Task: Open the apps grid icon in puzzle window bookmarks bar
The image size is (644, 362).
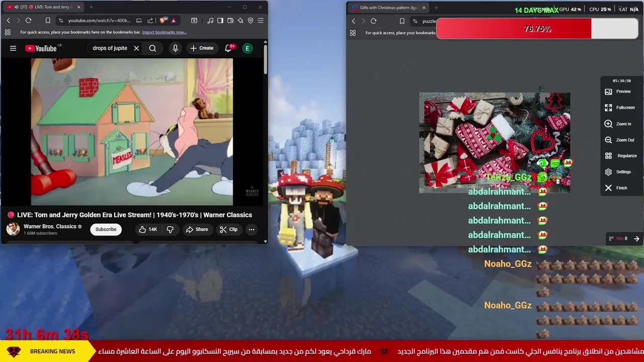Action: click(x=353, y=33)
